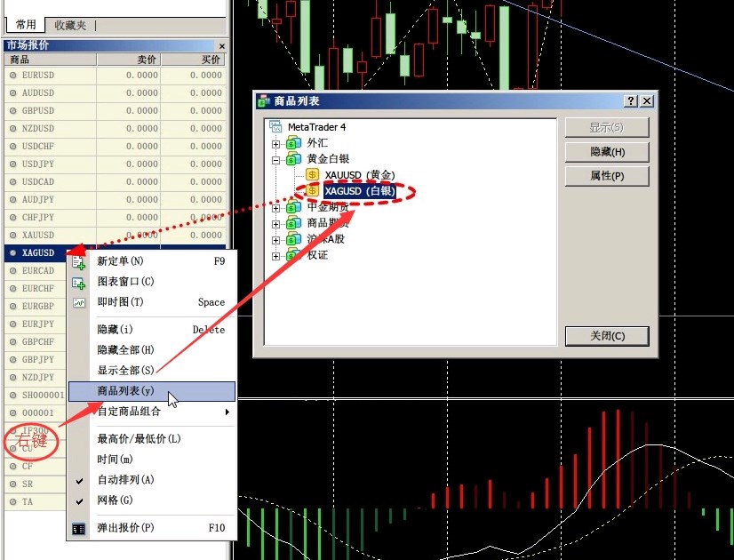Toggle the 网格 (Grid) checked option
The width and height of the screenshot is (734, 560).
coord(115,500)
